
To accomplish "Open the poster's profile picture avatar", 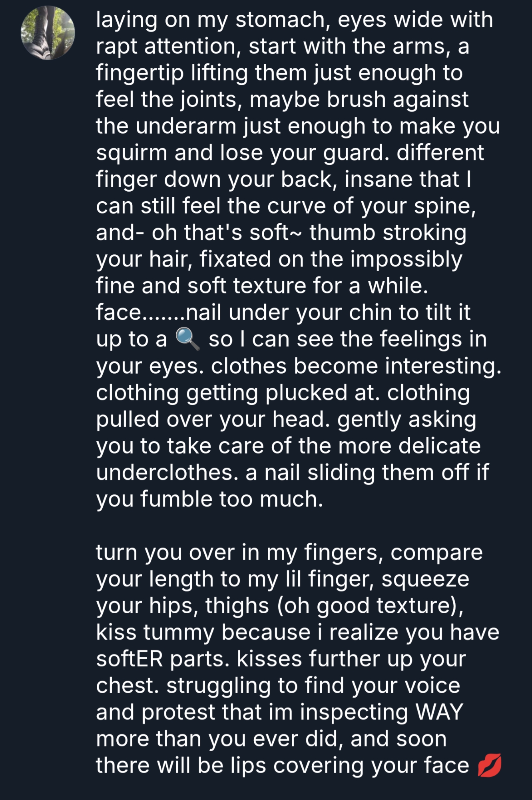I will pyautogui.click(x=48, y=33).
